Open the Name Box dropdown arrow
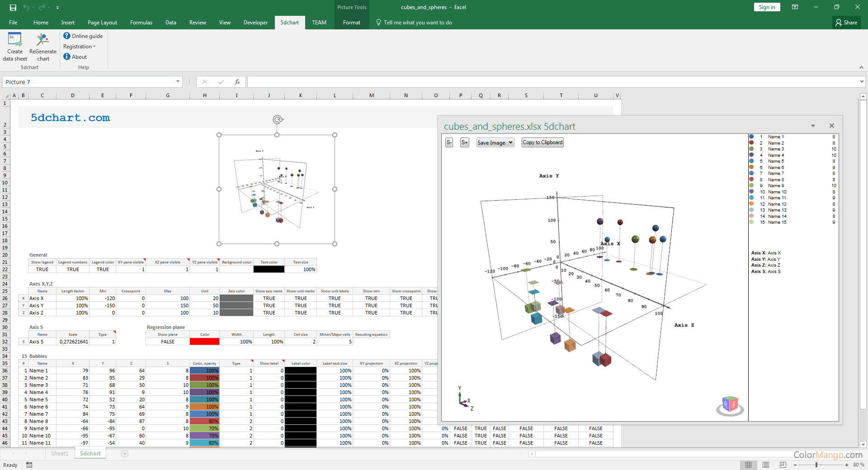Image resolution: width=868 pixels, height=470 pixels. 178,82
